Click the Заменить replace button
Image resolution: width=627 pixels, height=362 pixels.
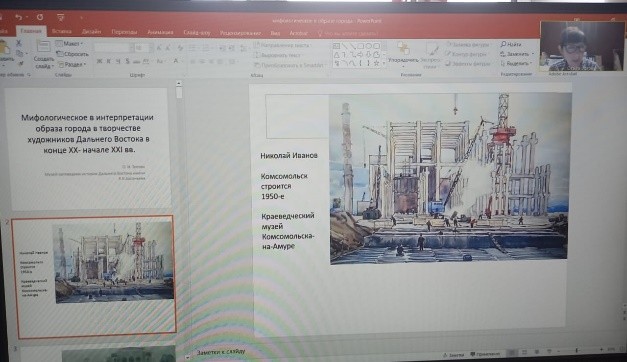[517, 54]
